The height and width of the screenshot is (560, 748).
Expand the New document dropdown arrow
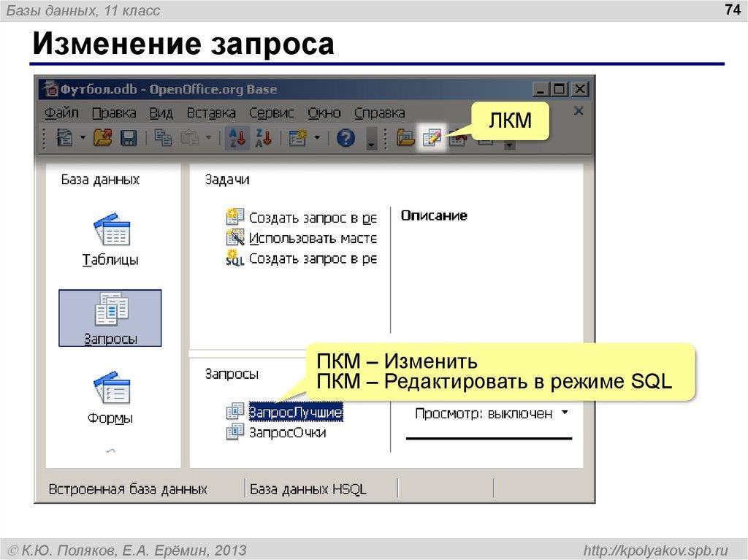tap(82, 139)
